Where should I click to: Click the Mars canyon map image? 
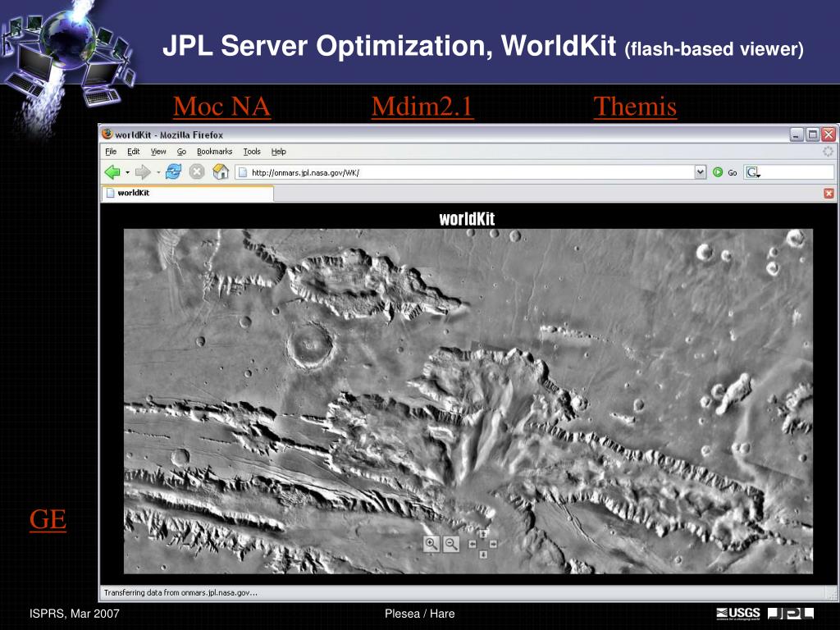click(468, 401)
